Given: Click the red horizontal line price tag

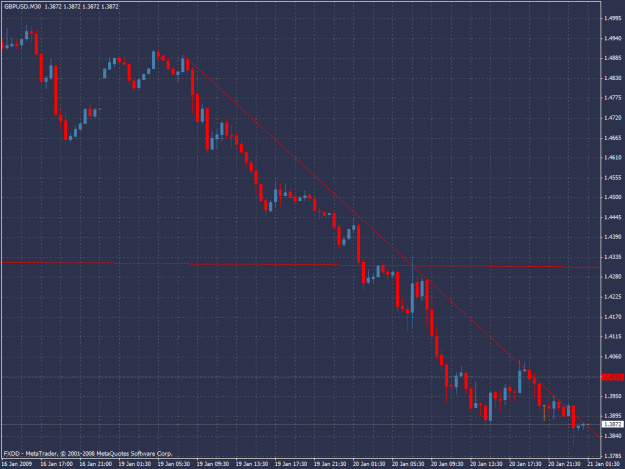Looking at the screenshot, I should [613, 377].
